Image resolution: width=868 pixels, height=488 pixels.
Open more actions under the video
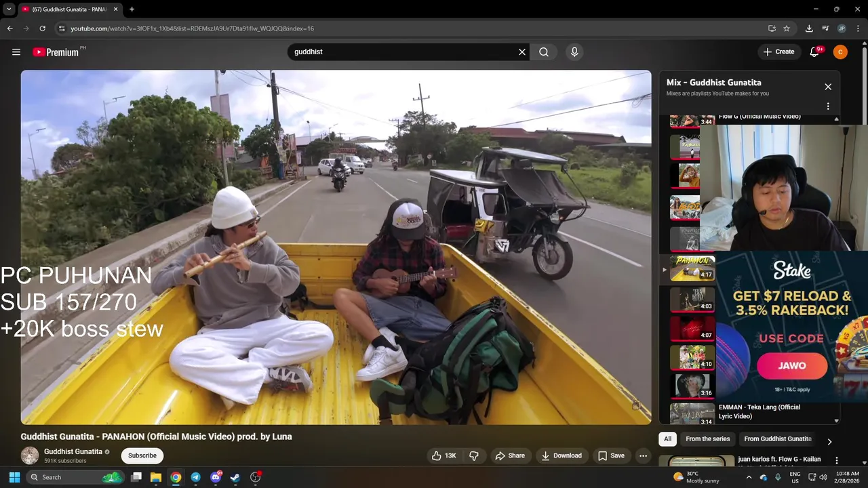[x=643, y=455]
